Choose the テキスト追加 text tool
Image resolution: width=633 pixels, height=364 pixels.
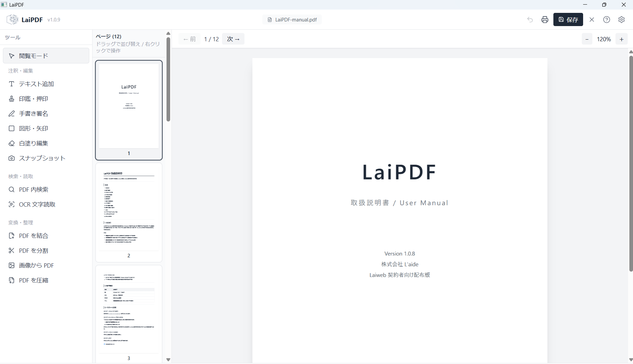point(46,84)
